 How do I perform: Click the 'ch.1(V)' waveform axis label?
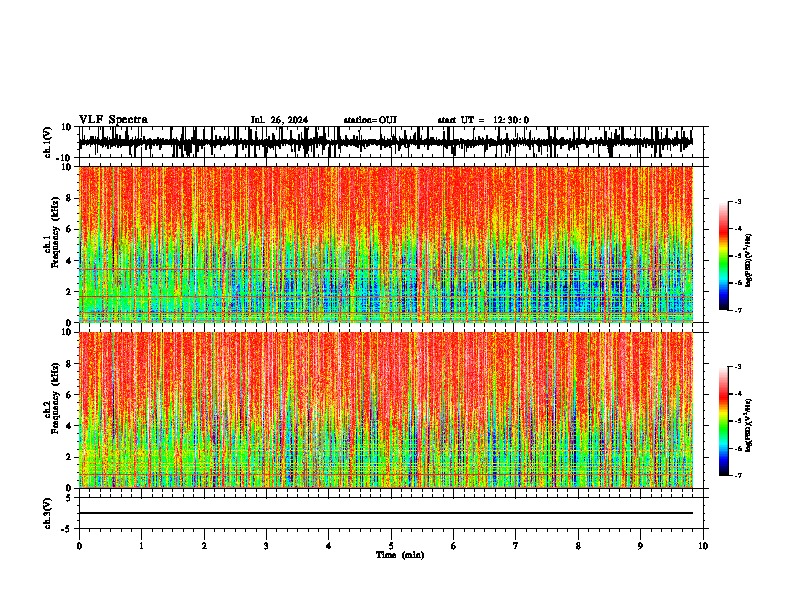point(48,142)
